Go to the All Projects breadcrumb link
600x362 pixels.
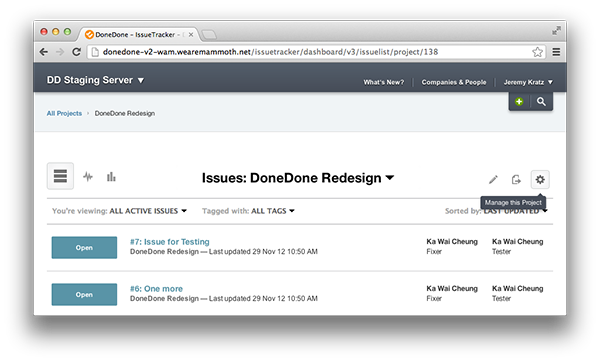tap(64, 113)
